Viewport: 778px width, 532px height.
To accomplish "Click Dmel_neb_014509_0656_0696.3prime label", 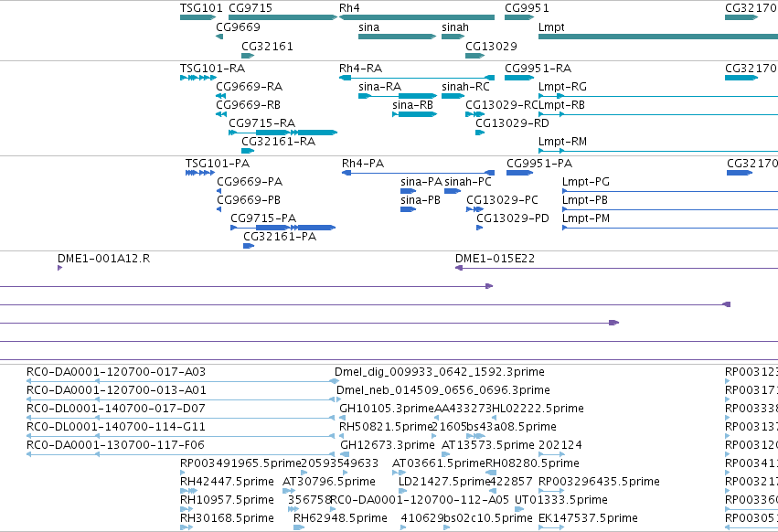I will 443,389.
